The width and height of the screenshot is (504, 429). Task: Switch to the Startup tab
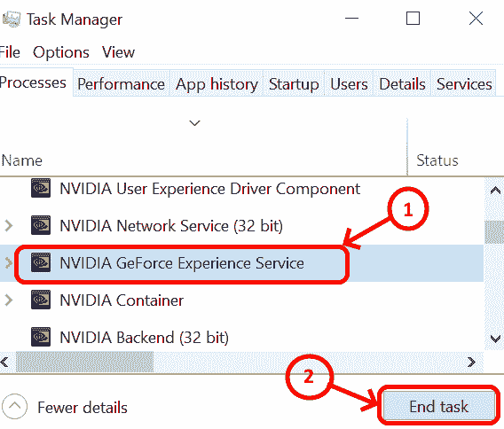click(294, 84)
